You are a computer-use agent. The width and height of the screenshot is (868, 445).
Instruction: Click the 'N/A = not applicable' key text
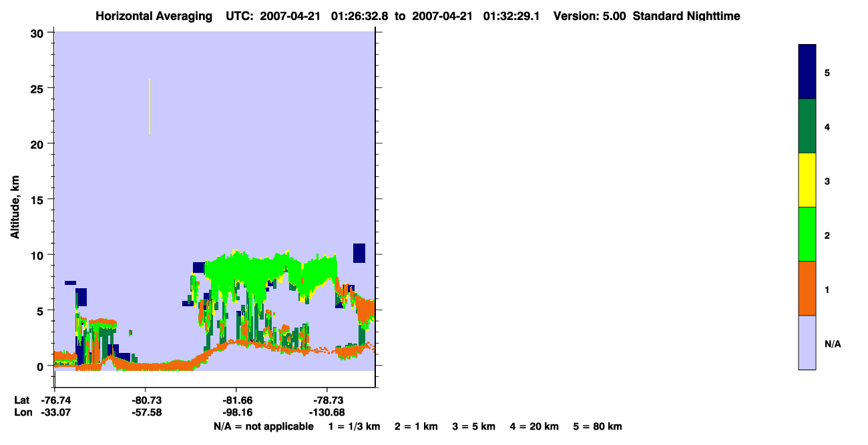pyautogui.click(x=263, y=426)
